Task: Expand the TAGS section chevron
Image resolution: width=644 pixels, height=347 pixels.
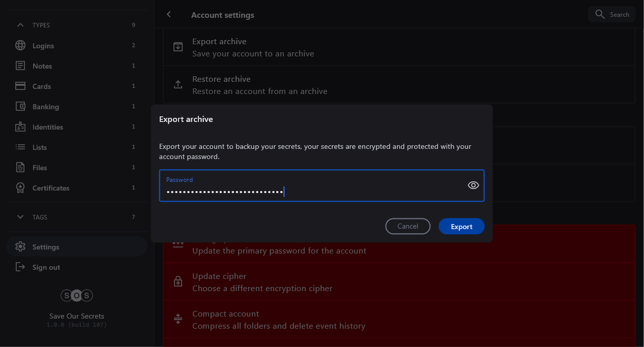Action: pyautogui.click(x=20, y=217)
